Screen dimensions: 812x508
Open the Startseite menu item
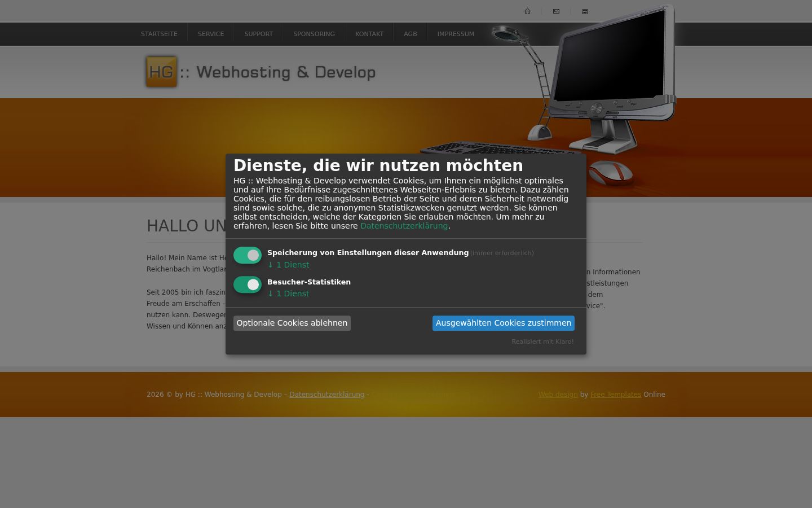[159, 34]
